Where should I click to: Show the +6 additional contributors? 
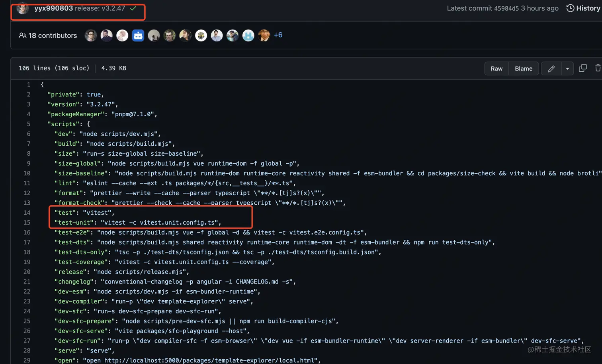click(x=278, y=35)
